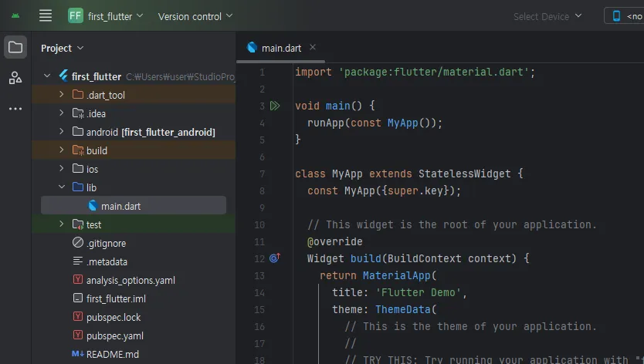Expand the .dart_tool folder
The height and width of the screenshot is (364, 644).
tap(61, 94)
